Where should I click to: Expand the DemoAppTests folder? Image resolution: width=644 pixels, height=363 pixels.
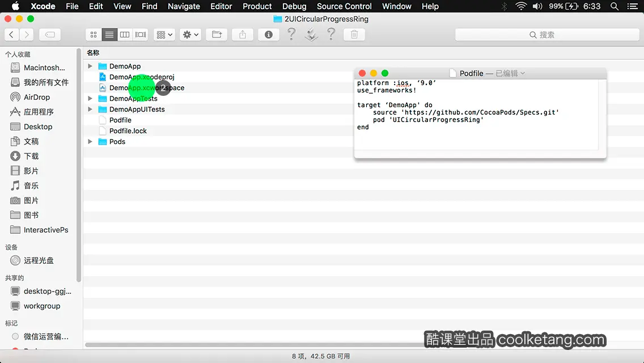[x=90, y=98]
